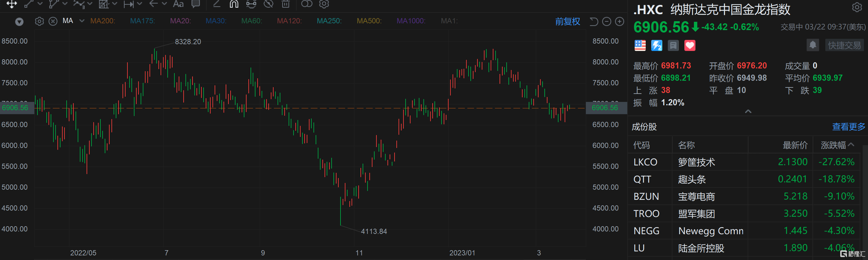The height and width of the screenshot is (260, 868).
Task: Open the notes bookmark icon
Action: (x=673, y=45)
